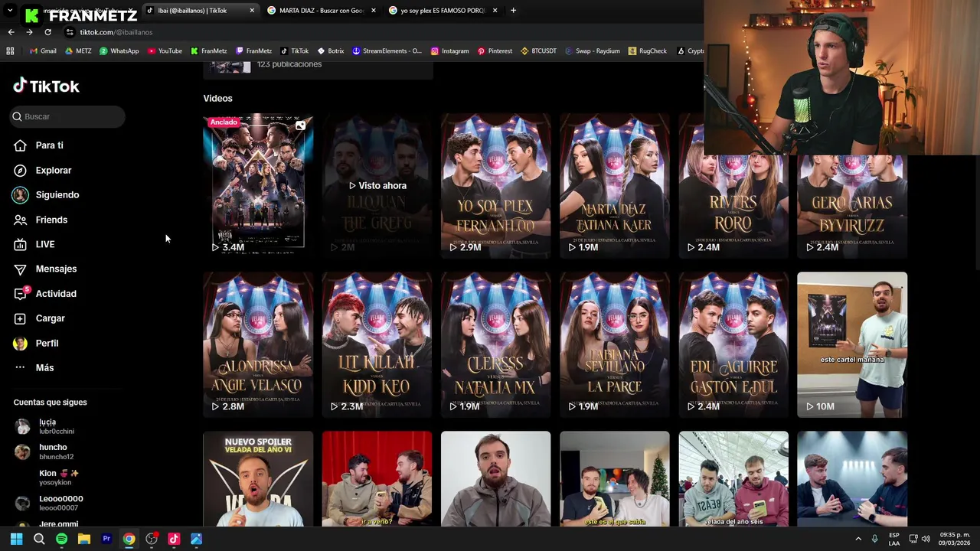Image resolution: width=980 pixels, height=551 pixels.
Task: Click the TikTok search box
Action: point(67,116)
